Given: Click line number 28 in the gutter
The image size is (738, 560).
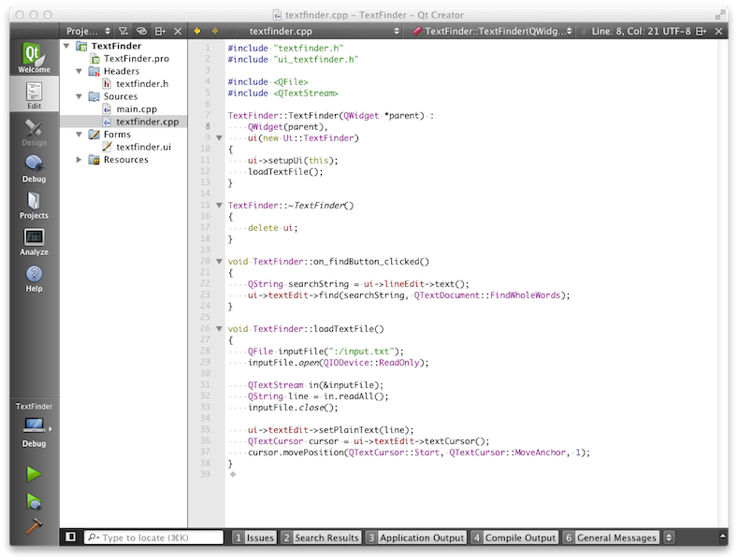Looking at the screenshot, I should coord(205,352).
